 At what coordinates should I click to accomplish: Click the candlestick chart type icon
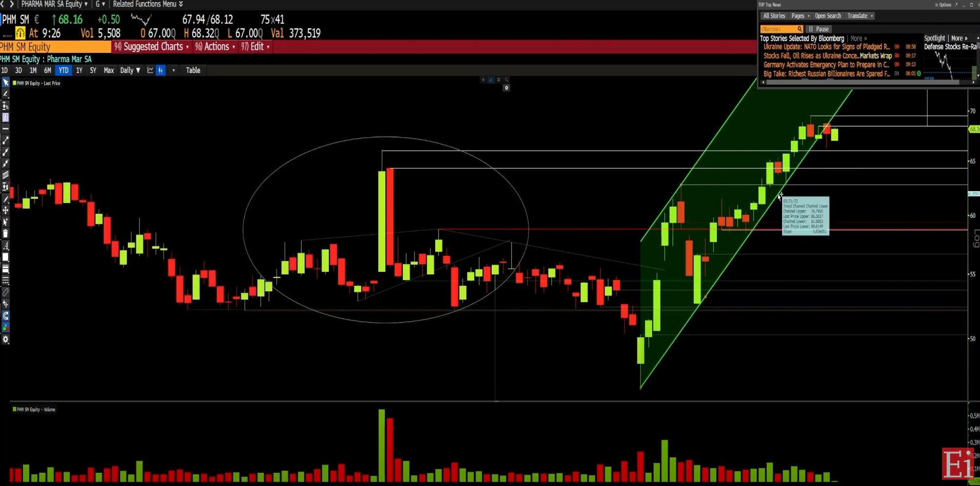tap(161, 70)
